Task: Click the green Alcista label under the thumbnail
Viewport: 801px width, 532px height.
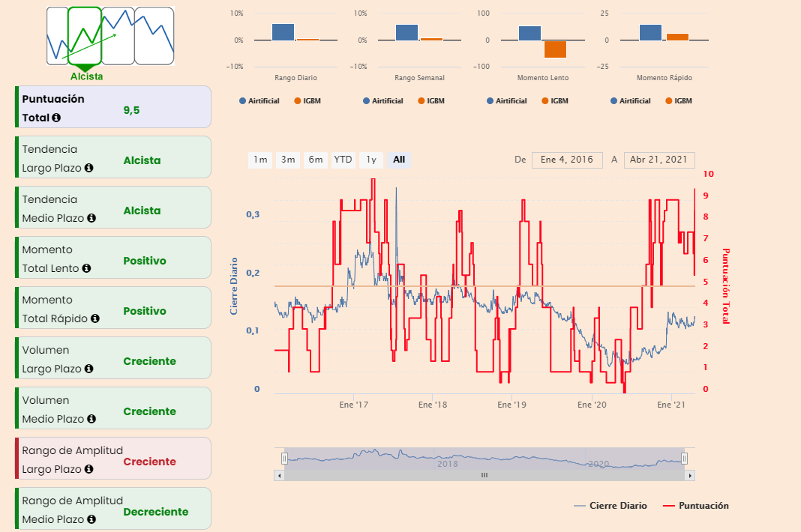Action: point(86,76)
